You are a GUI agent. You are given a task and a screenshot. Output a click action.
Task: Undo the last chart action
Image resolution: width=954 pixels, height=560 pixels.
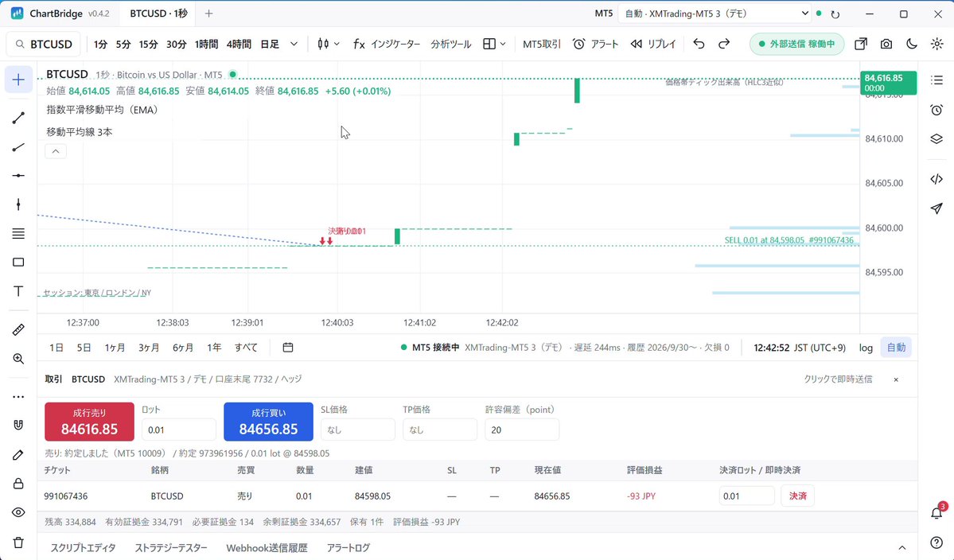pos(699,44)
